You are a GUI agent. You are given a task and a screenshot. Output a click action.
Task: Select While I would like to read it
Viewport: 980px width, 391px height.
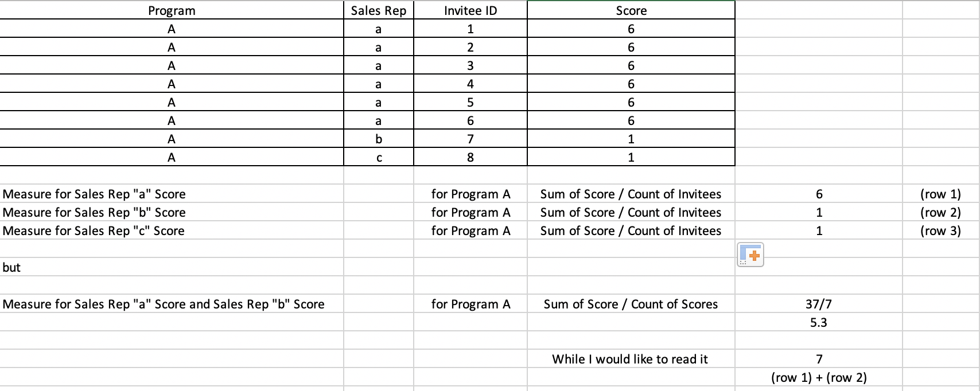coord(631,359)
